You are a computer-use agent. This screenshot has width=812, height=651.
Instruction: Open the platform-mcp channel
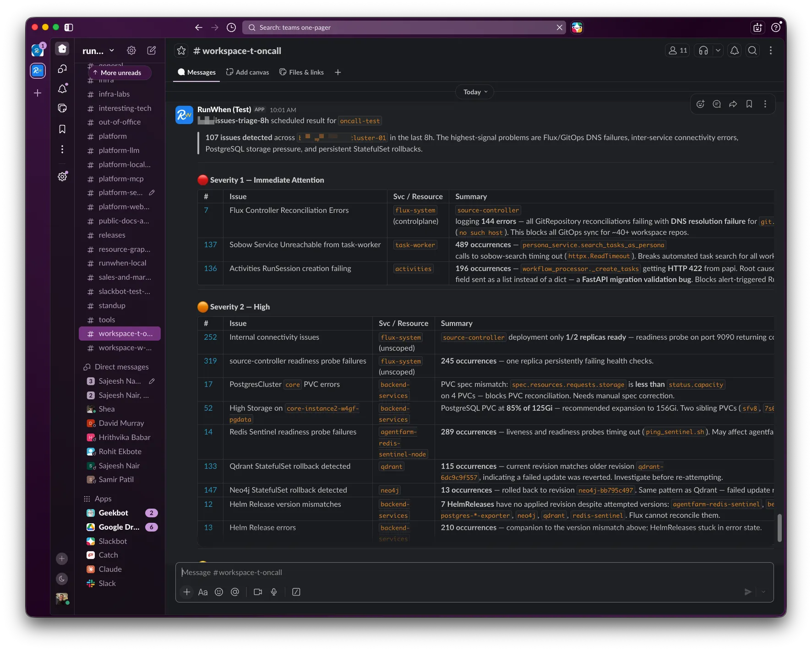tap(120, 179)
